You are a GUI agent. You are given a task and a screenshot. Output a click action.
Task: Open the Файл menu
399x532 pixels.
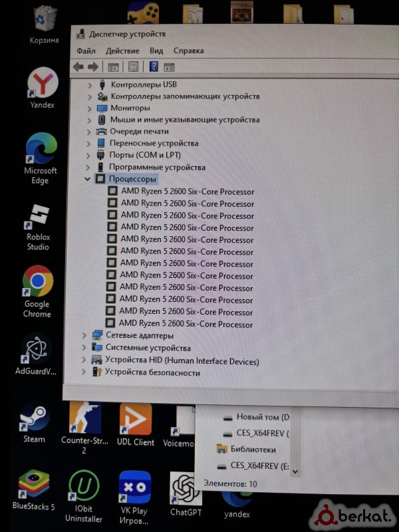point(86,51)
